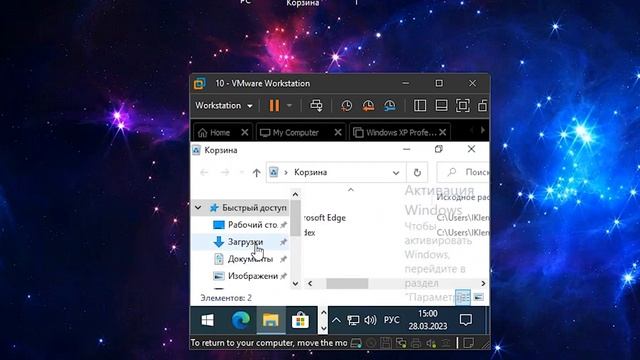This screenshot has width=640, height=360.
Task: Switch Explorer to large icons view
Action: (x=478, y=297)
